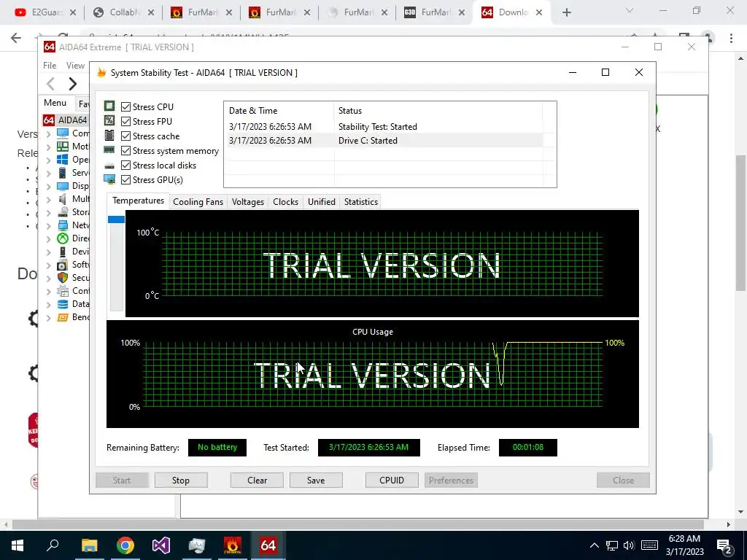Expand the Motherboard tree node arrow
This screenshot has height=560, width=747.
pos(49,147)
